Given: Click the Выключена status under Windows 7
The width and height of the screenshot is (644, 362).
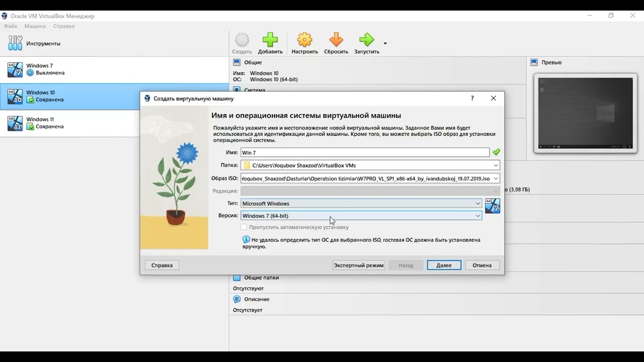Looking at the screenshot, I should [x=50, y=73].
